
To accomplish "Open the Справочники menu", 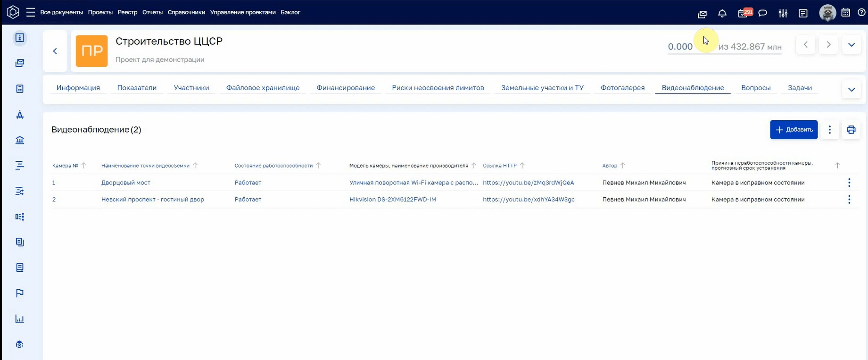I will tap(186, 12).
